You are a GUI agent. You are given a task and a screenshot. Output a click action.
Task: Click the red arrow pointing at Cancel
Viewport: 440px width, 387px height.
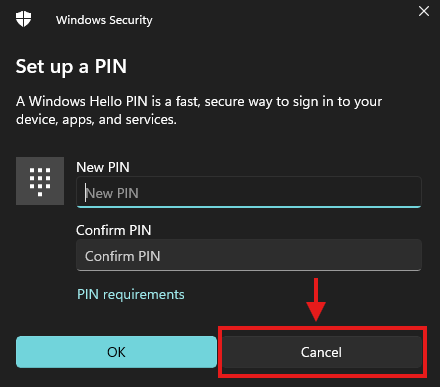[x=316, y=300]
